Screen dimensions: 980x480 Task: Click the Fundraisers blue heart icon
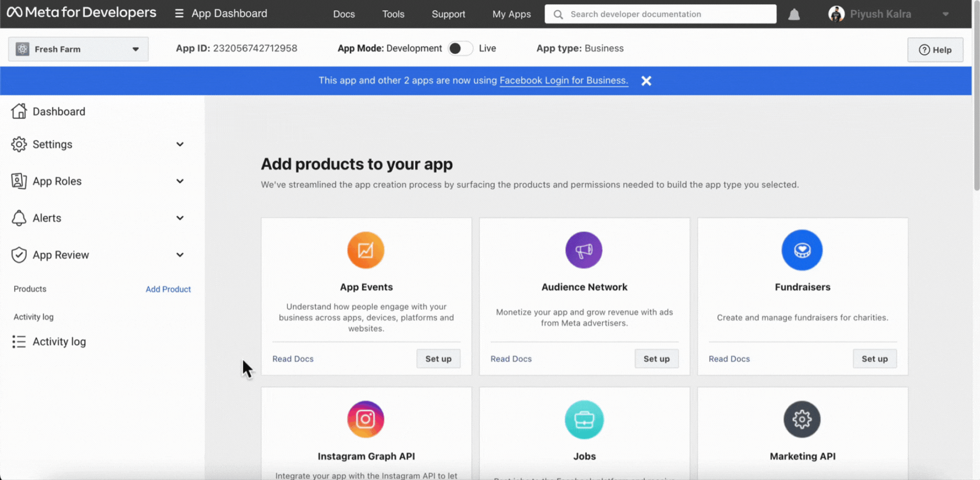802,250
